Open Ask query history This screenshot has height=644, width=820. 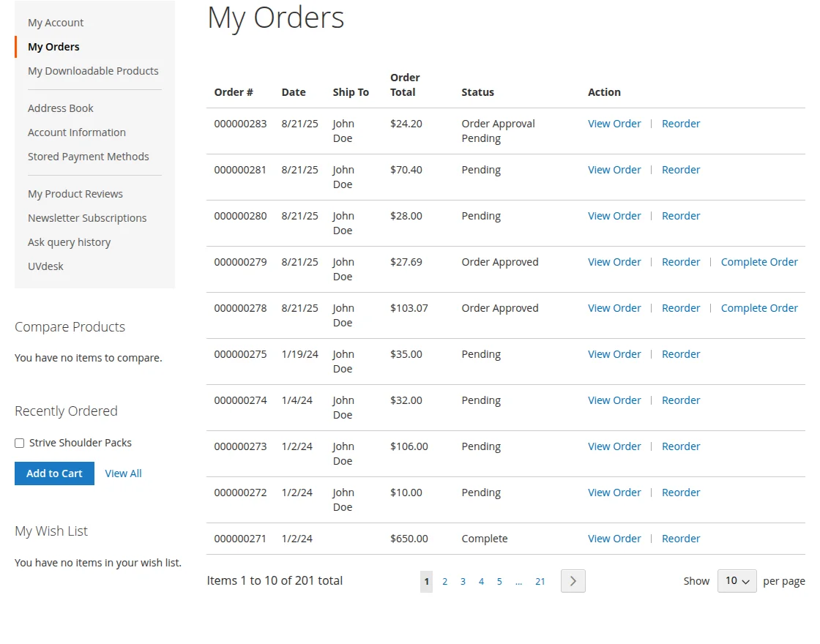(69, 242)
